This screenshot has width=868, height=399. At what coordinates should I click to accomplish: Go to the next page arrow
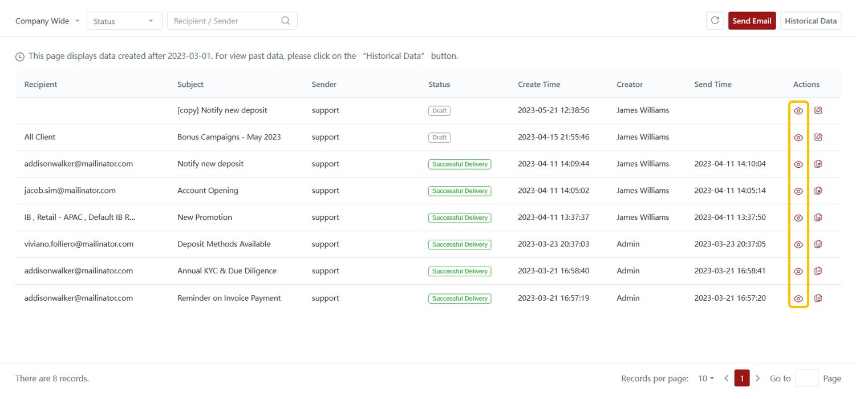click(757, 378)
